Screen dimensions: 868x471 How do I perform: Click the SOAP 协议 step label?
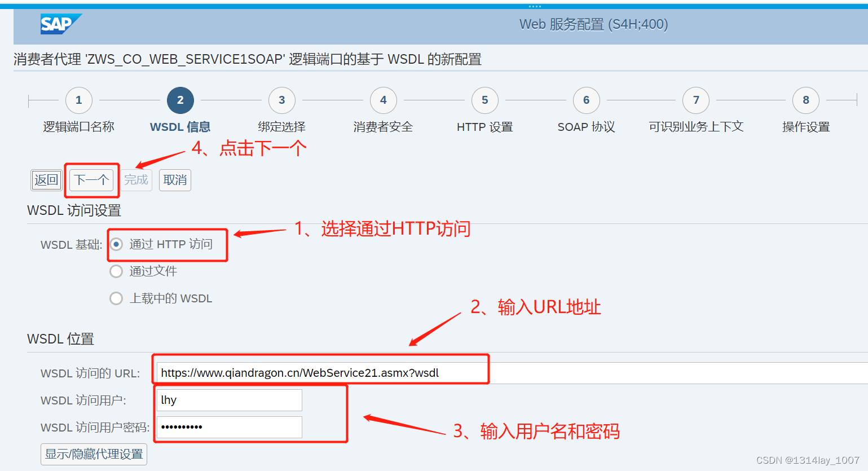pyautogui.click(x=587, y=127)
